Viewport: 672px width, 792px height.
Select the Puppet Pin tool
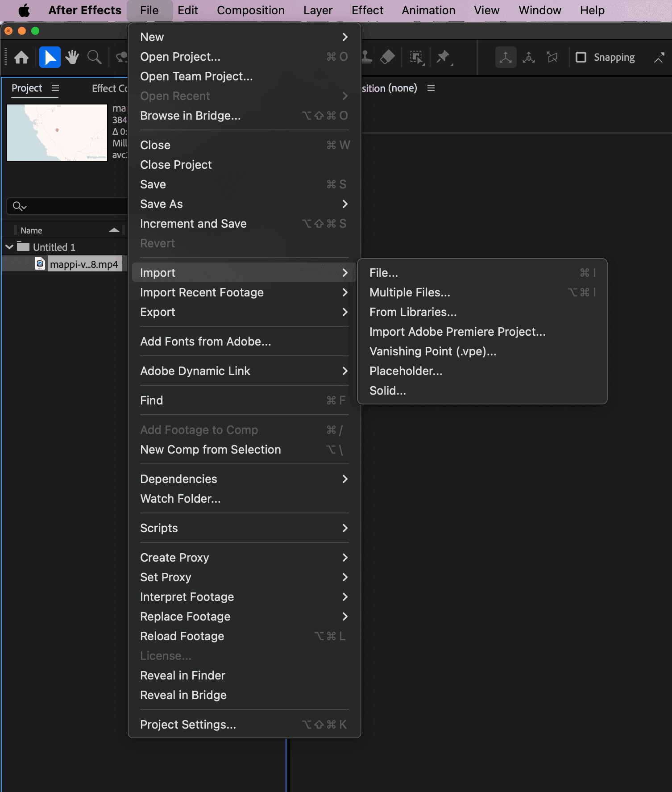coord(444,57)
